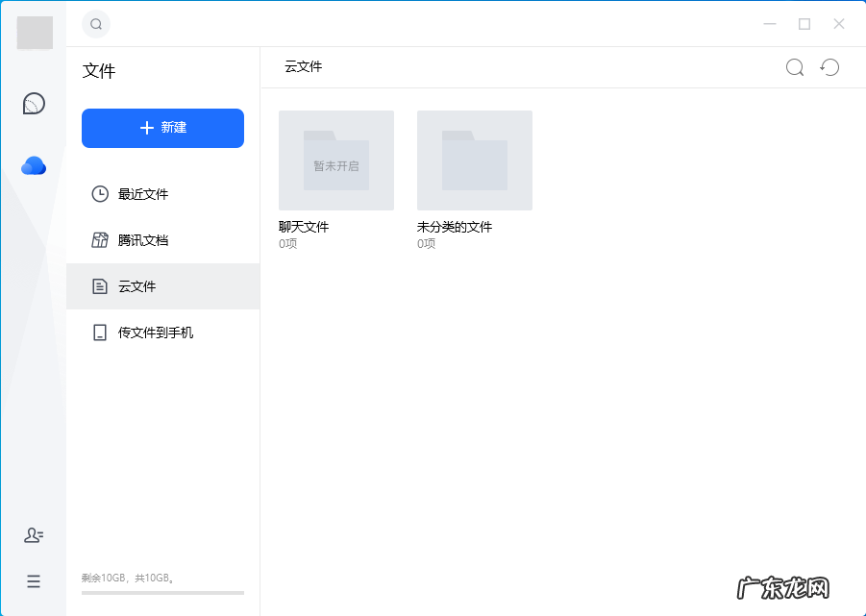The image size is (866, 616).
Task: Switch to the 腾讯文档 section
Action: click(146, 239)
